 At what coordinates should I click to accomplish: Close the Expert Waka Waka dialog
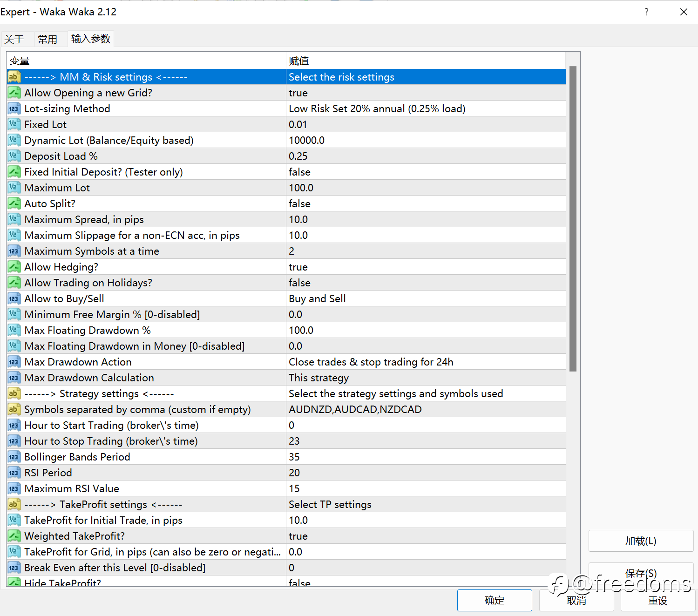point(684,12)
